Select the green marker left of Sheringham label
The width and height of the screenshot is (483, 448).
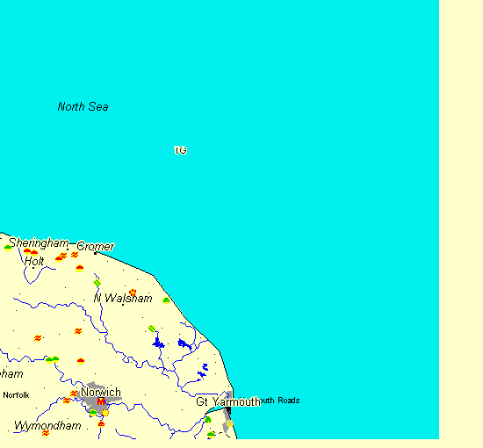pos(8,248)
